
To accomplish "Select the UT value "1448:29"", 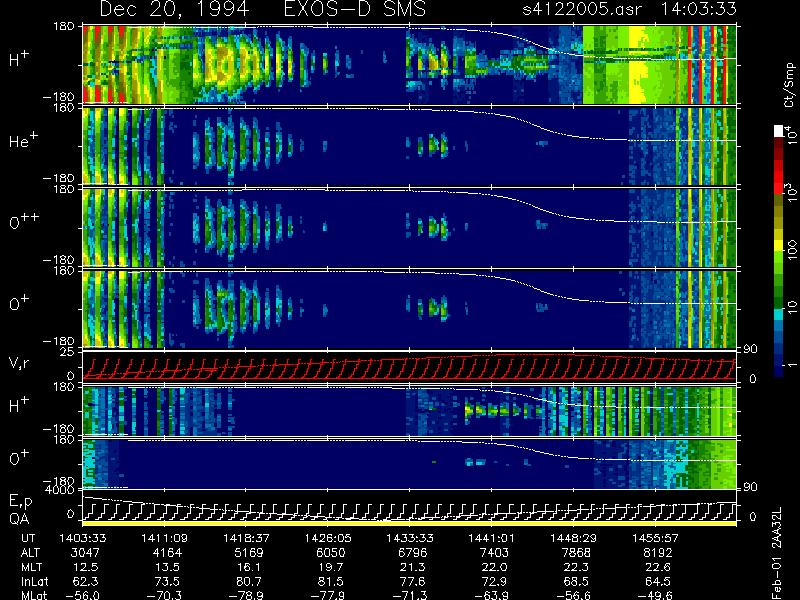I will point(573,538).
